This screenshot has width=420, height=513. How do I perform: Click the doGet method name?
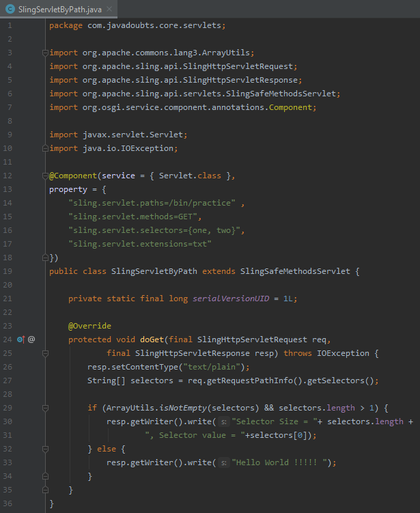pos(152,340)
